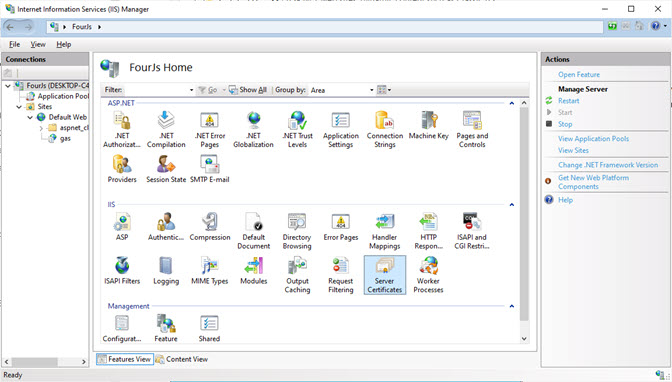Image resolution: width=672 pixels, height=382 pixels.
Task: Select Application Pools in Connections tree
Action: [x=63, y=96]
